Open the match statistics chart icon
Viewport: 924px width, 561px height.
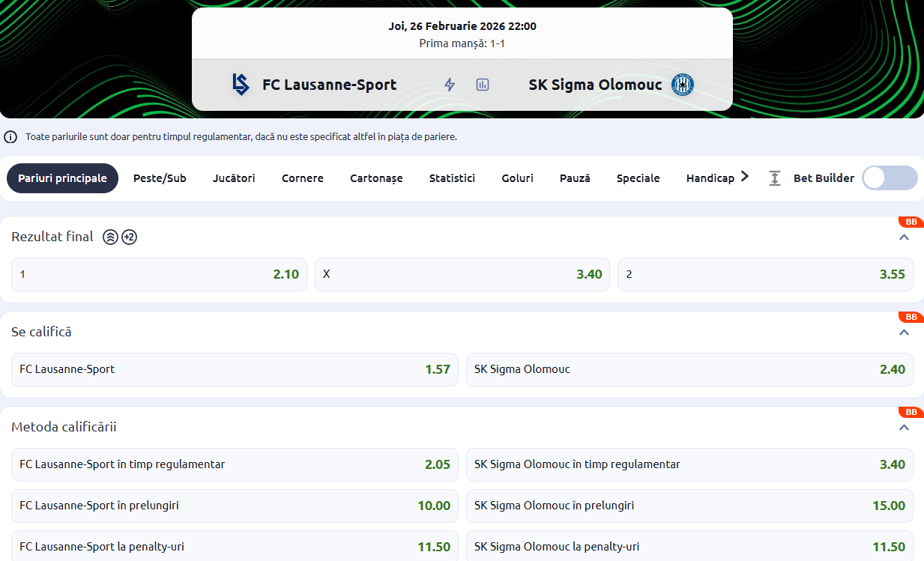483,85
